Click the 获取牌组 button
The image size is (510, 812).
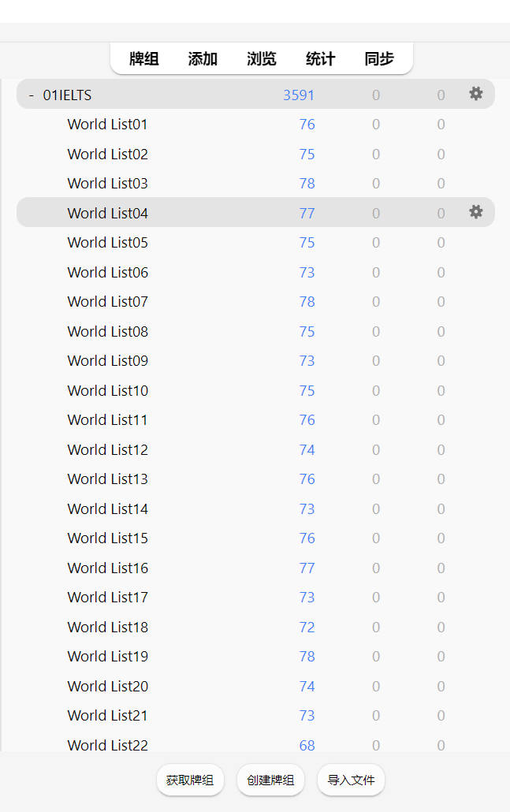190,780
